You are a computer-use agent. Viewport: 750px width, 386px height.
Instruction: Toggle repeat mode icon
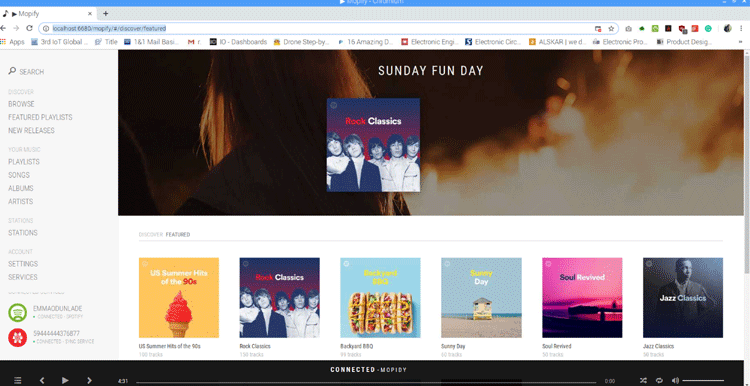659,381
